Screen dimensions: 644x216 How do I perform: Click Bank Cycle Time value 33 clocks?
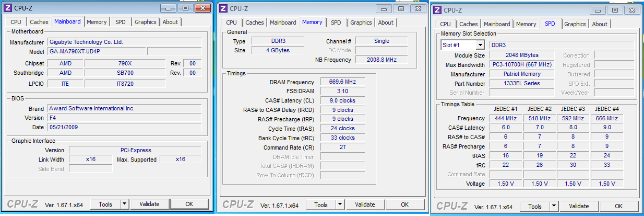pos(342,138)
